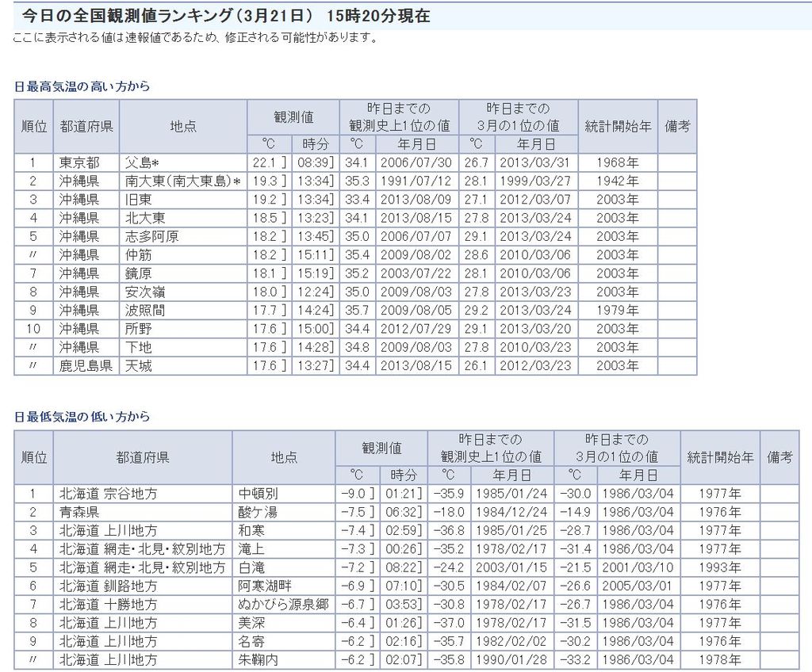Image resolution: width=812 pixels, height=672 pixels.
Task: Click the 22.1 observed temperature value
Action: 265,162
